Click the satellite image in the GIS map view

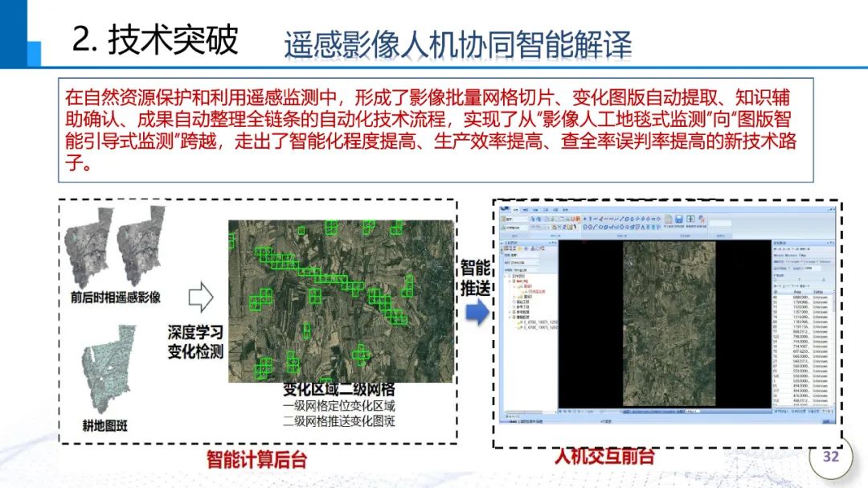click(669, 324)
